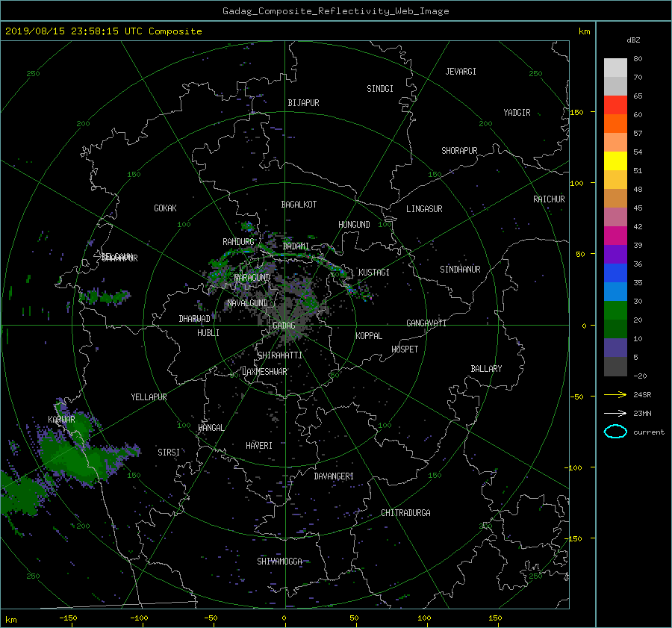Select the red 65 dBZ color swatch
The image size is (672, 628).
[x=615, y=105]
